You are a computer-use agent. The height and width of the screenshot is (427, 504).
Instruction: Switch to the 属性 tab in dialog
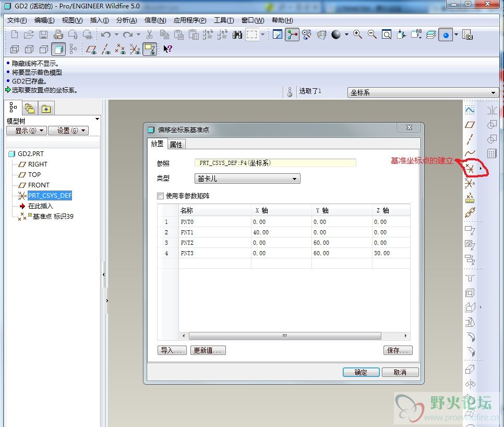coord(176,145)
